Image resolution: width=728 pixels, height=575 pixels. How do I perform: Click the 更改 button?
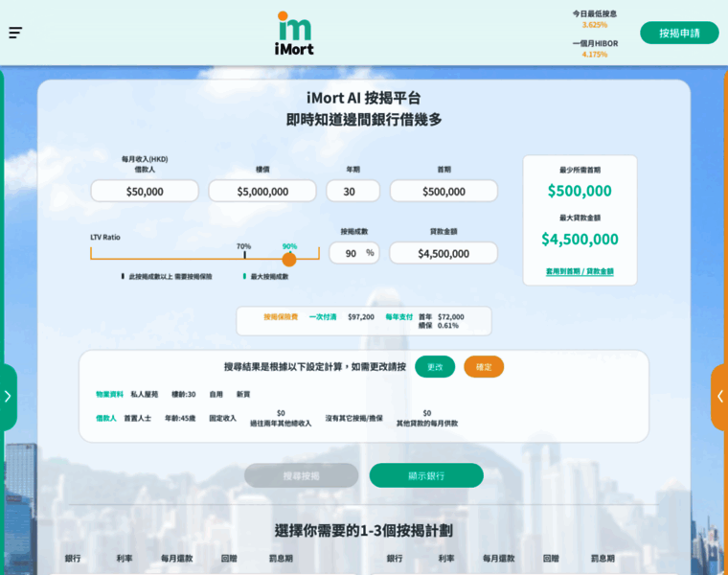tap(435, 367)
